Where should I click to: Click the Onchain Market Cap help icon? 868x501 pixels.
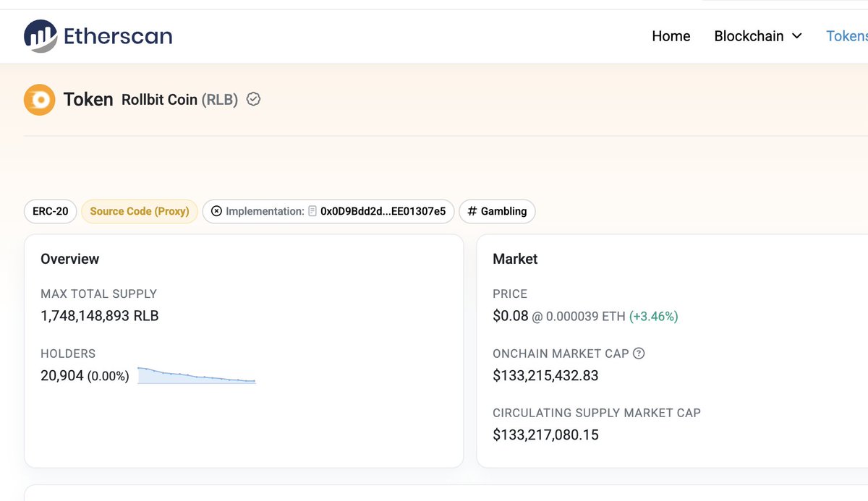point(639,354)
